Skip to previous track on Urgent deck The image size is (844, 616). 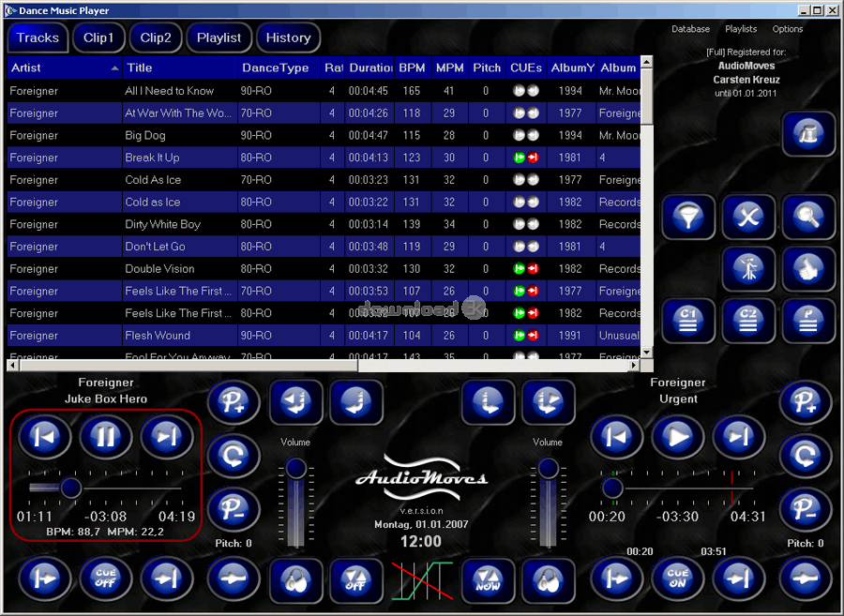[x=616, y=436]
